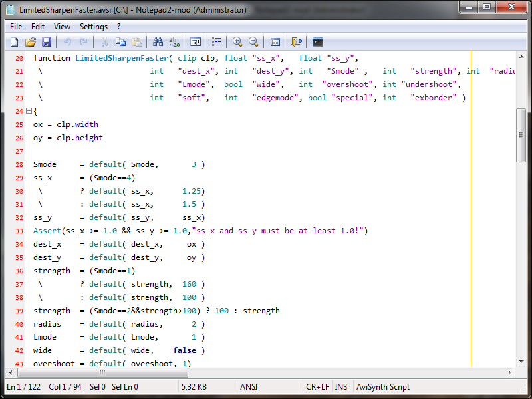Open the Settings menu
Screen dimensions: 532x399
(93, 27)
